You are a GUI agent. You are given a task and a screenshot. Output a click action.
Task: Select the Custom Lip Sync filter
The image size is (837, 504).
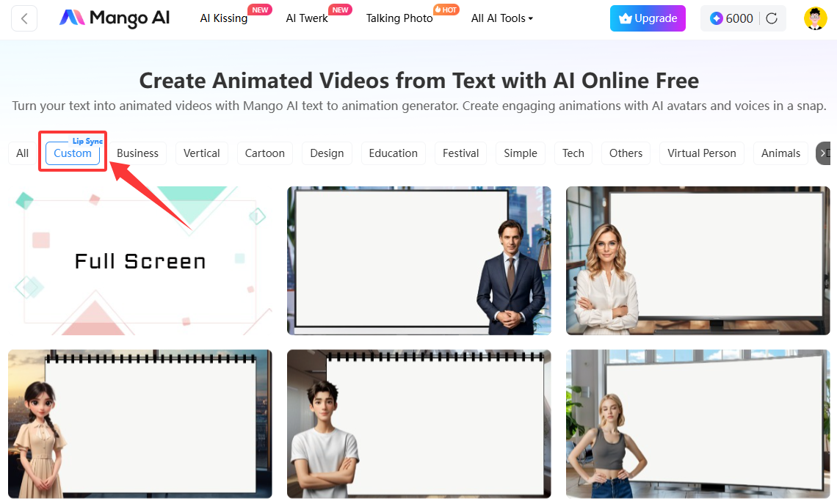[73, 153]
